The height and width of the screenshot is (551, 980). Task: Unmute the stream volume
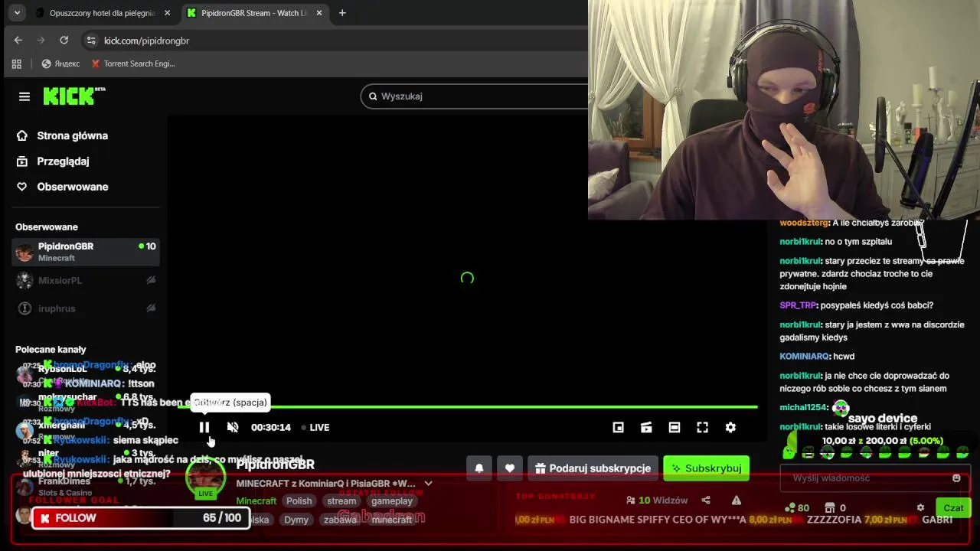(x=233, y=427)
